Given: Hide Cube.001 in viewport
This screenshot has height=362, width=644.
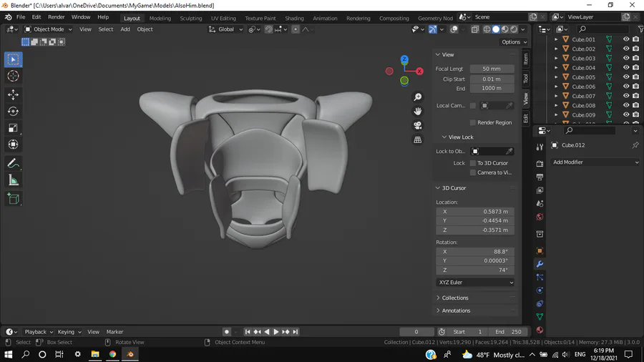Looking at the screenshot, I should pyautogui.click(x=626, y=39).
